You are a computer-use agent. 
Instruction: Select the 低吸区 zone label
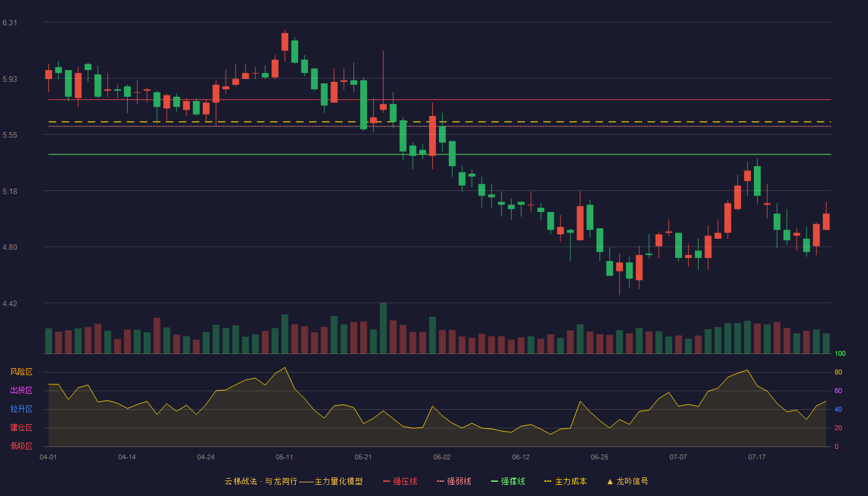tap(21, 446)
